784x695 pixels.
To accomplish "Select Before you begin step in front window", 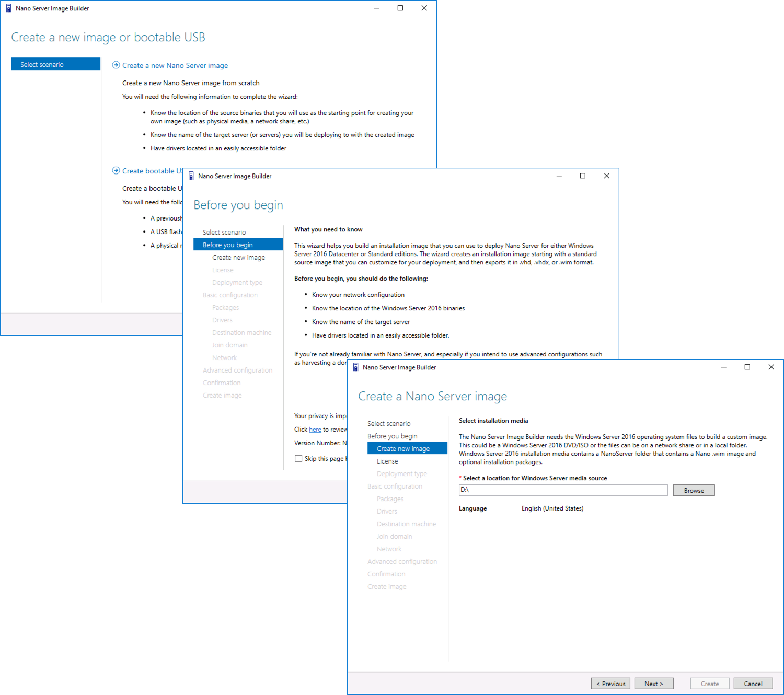I will coord(392,436).
